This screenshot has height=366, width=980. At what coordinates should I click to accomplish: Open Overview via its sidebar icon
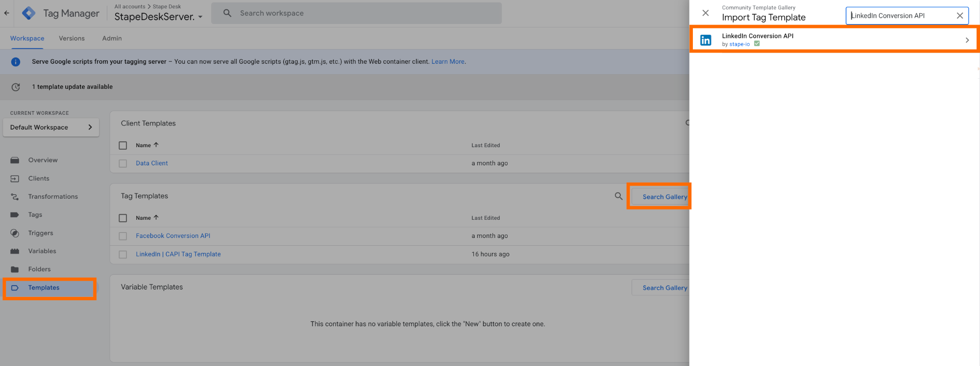point(15,160)
